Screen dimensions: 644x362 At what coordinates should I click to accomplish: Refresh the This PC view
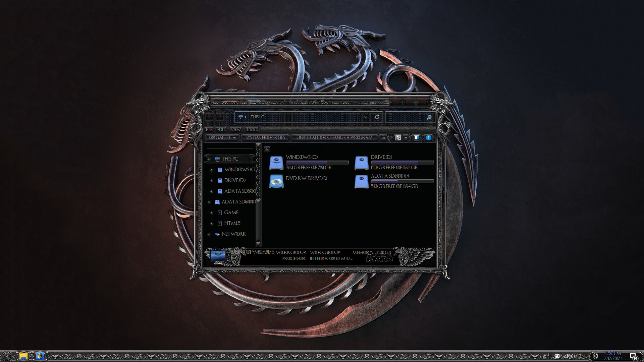pyautogui.click(x=377, y=117)
